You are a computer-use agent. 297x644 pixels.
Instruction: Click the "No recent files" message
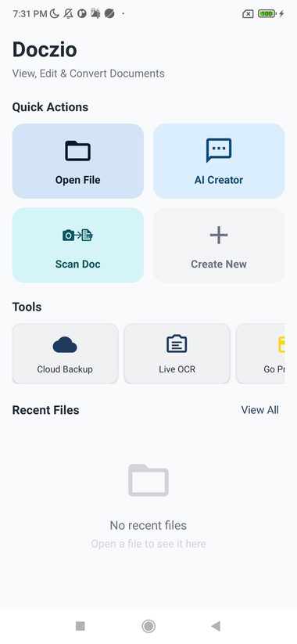pyautogui.click(x=148, y=525)
